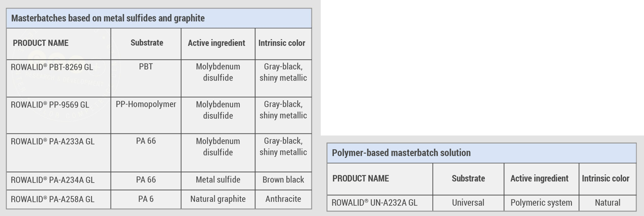Click the PP-Homopolymer substrate cell
Viewport: 644px width, 216px height.
coord(146,104)
